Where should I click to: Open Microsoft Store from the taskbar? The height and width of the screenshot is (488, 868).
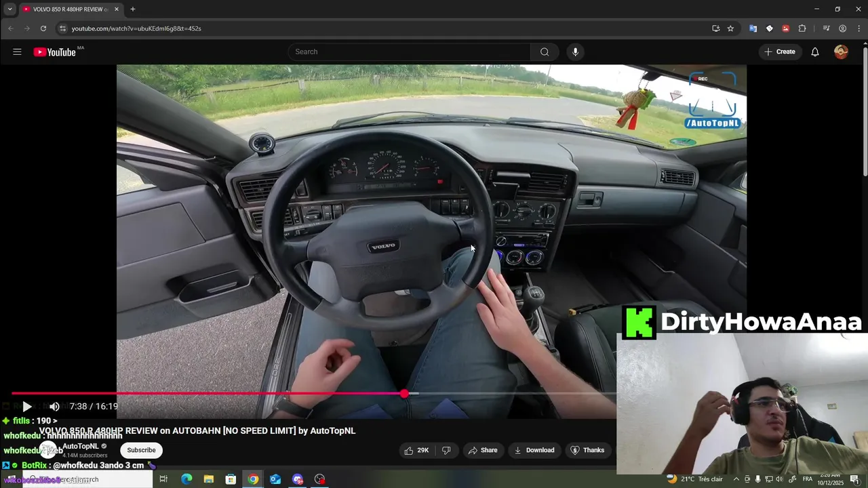[231, 479]
